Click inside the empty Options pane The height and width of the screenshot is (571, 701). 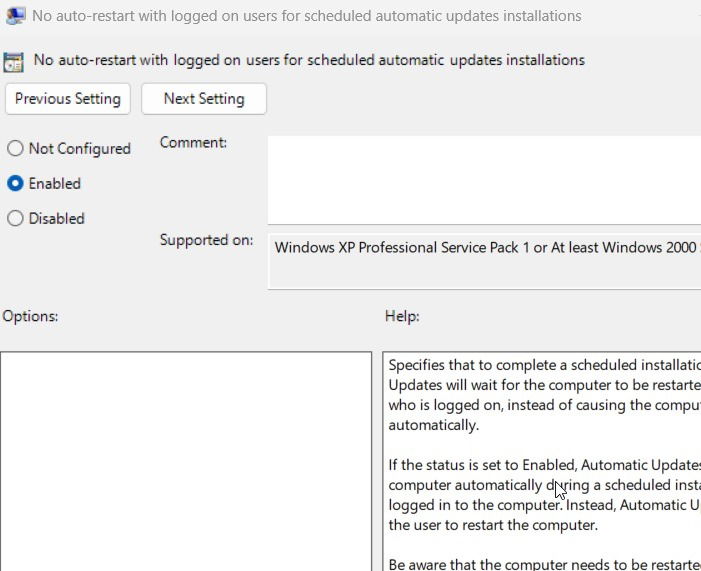tap(186, 460)
